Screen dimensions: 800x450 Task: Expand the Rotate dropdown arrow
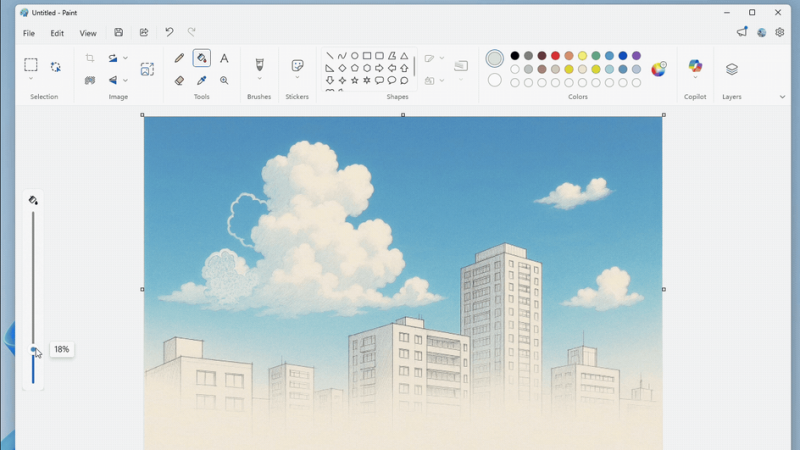(126, 58)
